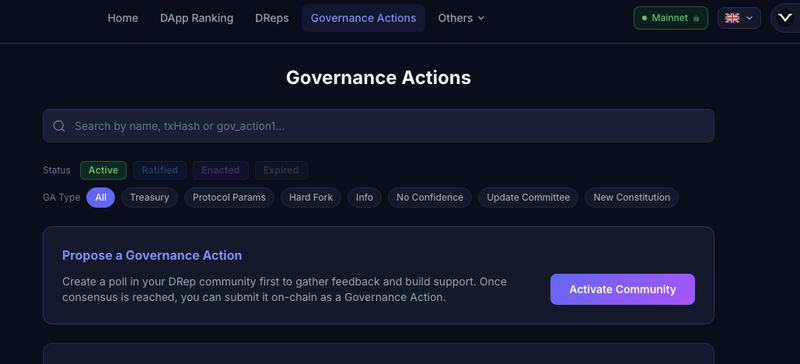800x364 pixels.
Task: Open the DApp Ranking page
Action: click(x=196, y=18)
